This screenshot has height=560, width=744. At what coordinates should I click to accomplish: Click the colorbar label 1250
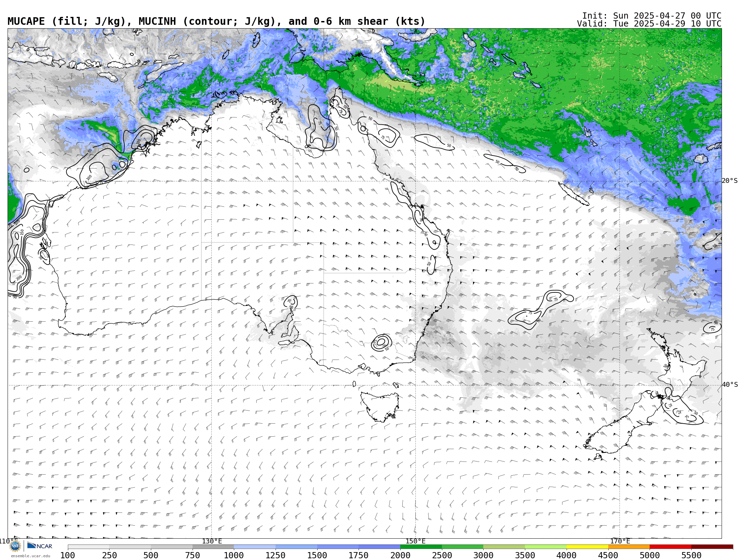(x=276, y=555)
